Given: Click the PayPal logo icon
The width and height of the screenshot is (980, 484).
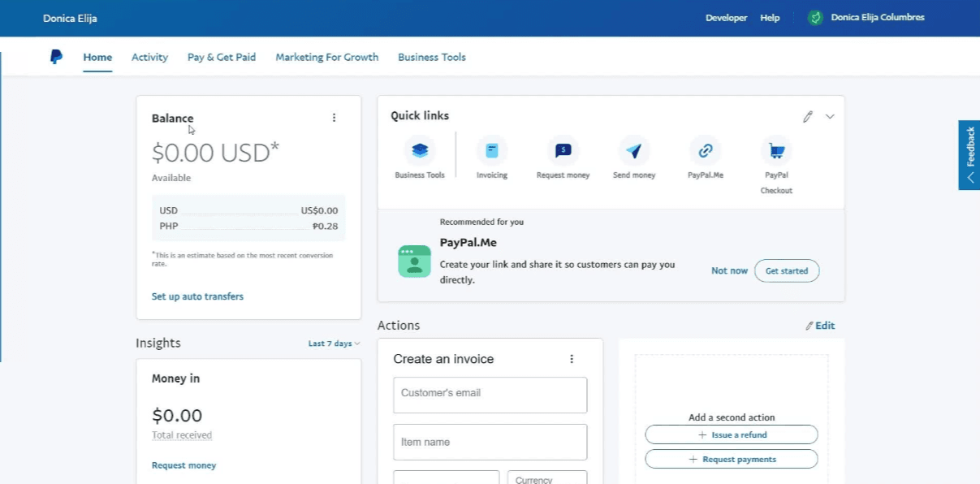Looking at the screenshot, I should [x=56, y=57].
